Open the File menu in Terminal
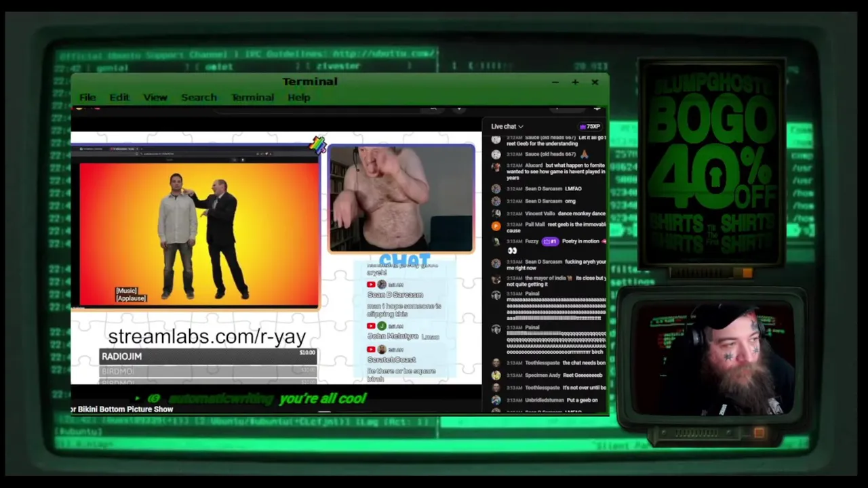Image resolution: width=868 pixels, height=488 pixels. (x=87, y=98)
